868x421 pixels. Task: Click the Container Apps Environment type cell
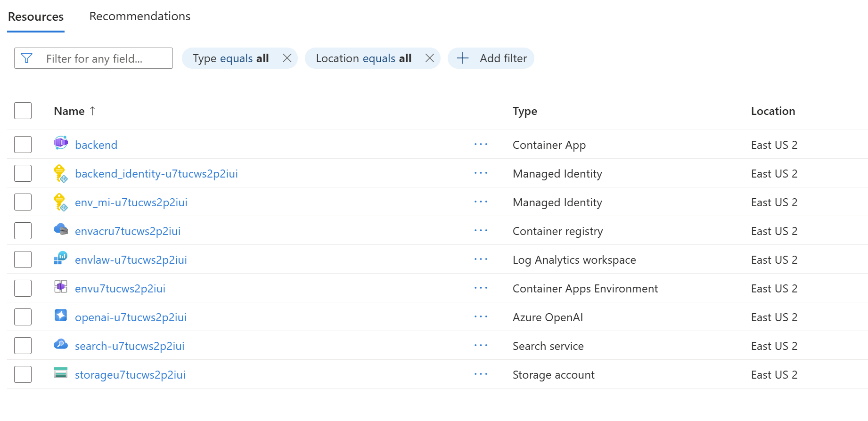coord(585,289)
